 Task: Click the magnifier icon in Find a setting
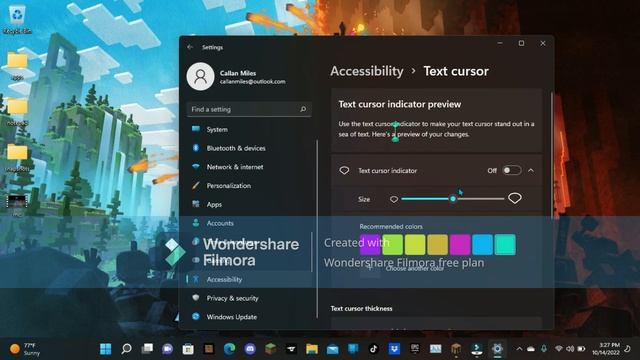[x=303, y=109]
